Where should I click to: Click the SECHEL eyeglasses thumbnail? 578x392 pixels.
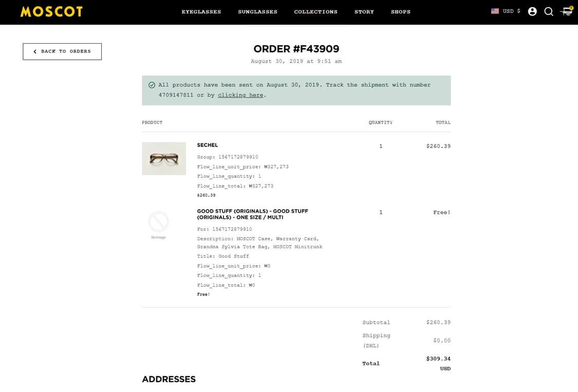164,159
